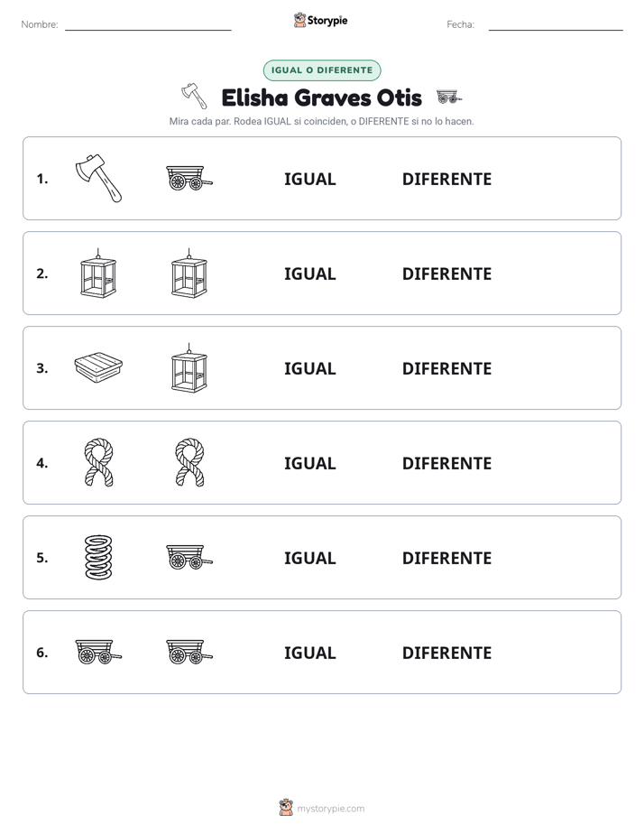
Task: Select IGUAL in row 6
Action: coord(309,653)
